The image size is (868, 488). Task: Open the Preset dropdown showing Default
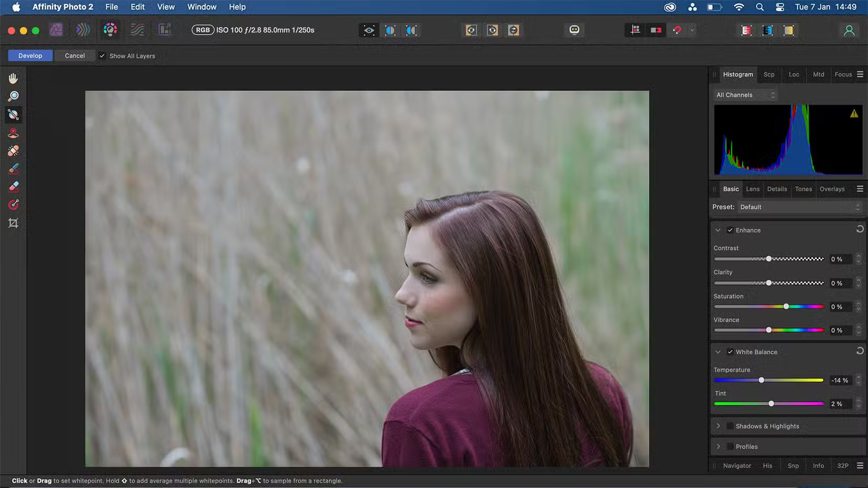tap(800, 207)
